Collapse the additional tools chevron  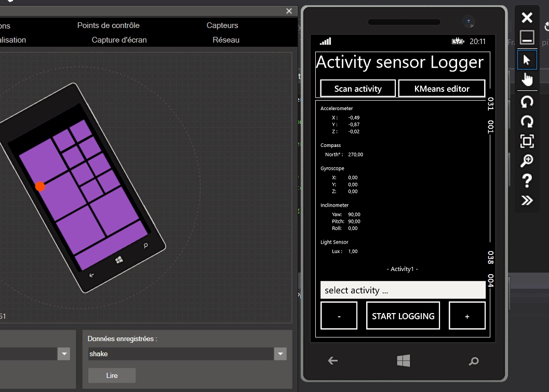pos(527,200)
